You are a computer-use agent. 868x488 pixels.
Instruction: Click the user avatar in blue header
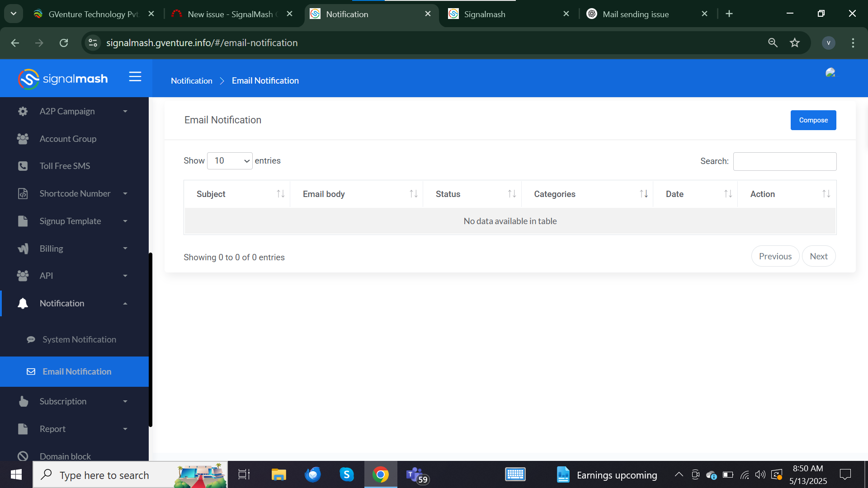830,73
